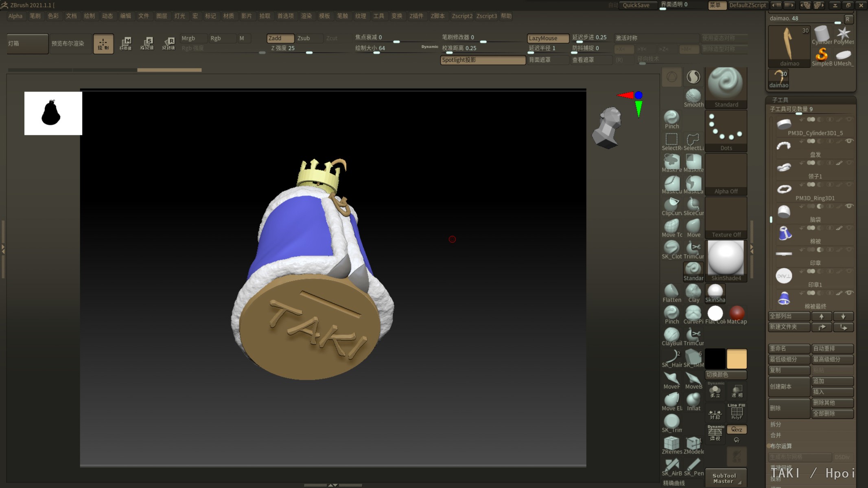Expand the 布尔运算 Boolean section
This screenshot has width=868, height=488.
click(x=781, y=446)
